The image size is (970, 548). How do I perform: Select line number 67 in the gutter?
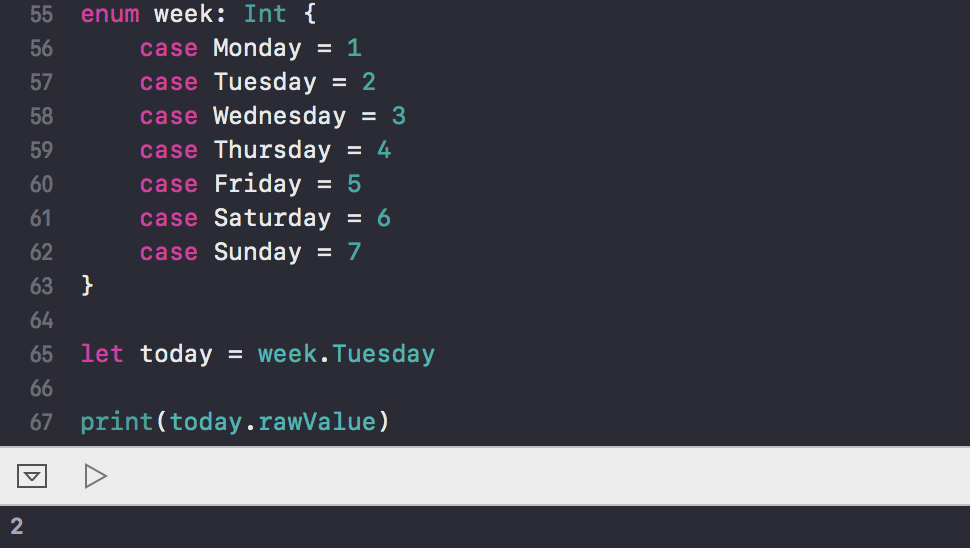coord(41,422)
